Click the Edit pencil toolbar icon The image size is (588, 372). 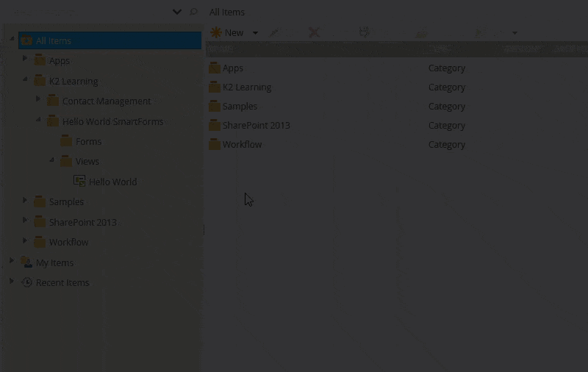point(274,32)
